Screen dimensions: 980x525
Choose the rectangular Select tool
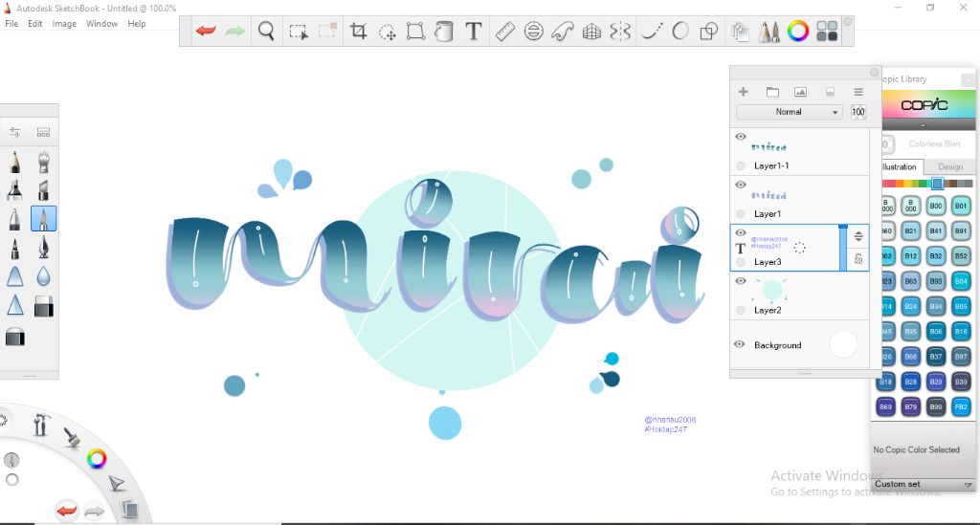tap(299, 32)
